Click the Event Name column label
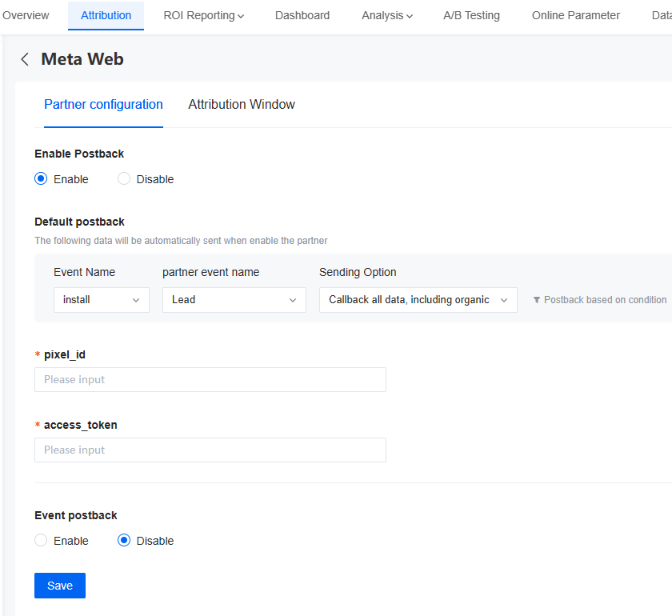Screen dimensions: 672x616 [x=85, y=272]
